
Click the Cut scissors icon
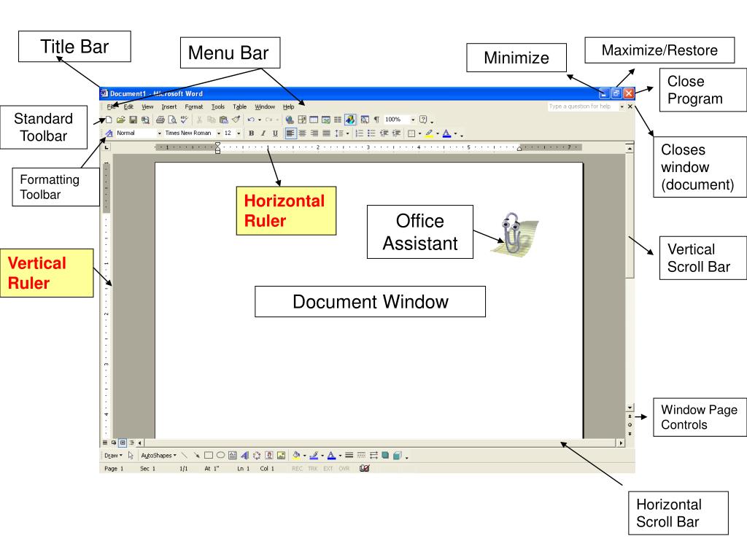tap(199, 120)
